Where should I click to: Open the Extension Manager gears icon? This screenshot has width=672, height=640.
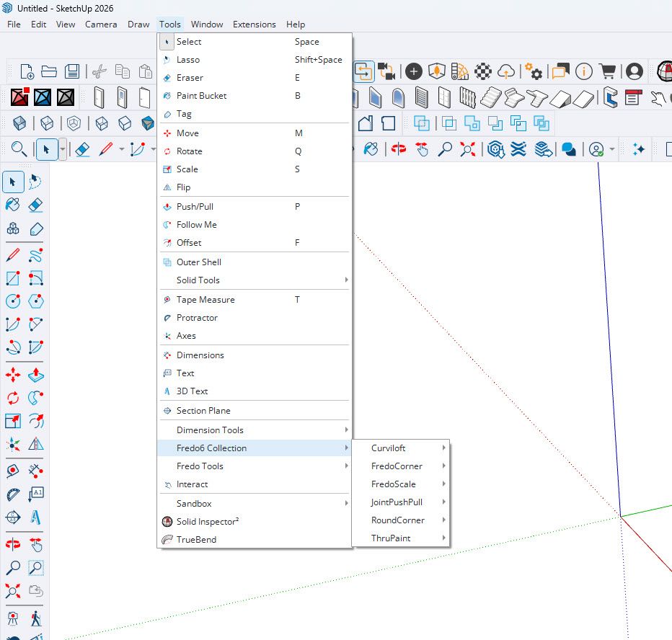tap(534, 71)
